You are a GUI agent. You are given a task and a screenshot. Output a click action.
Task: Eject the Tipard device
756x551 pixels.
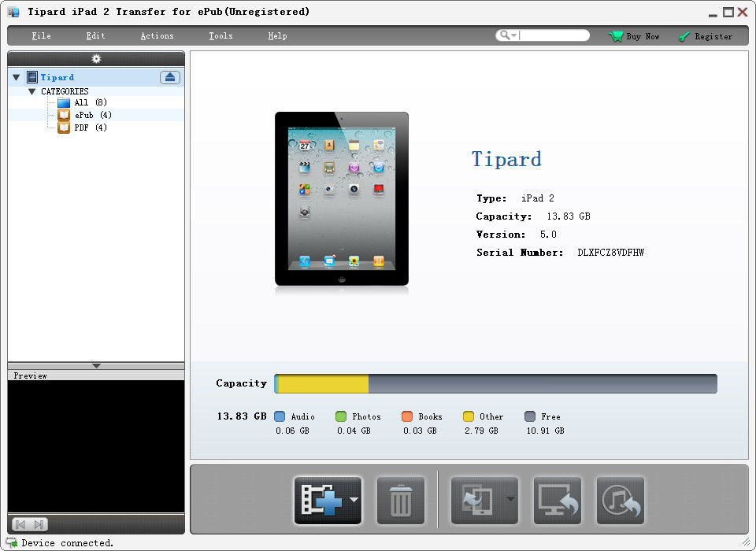(170, 77)
